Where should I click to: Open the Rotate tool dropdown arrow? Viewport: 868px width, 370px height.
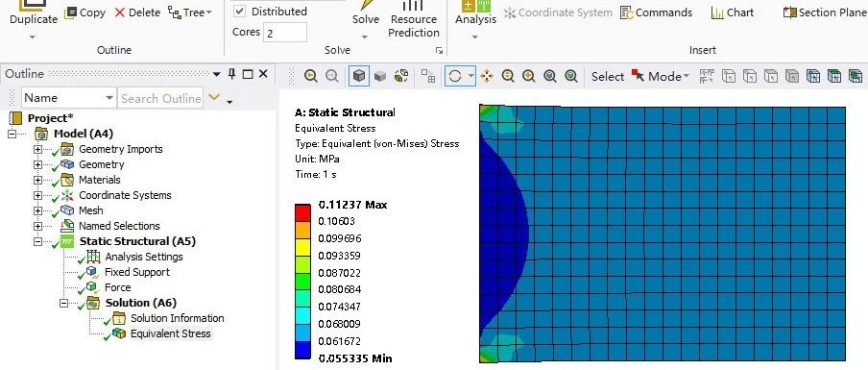coord(471,75)
